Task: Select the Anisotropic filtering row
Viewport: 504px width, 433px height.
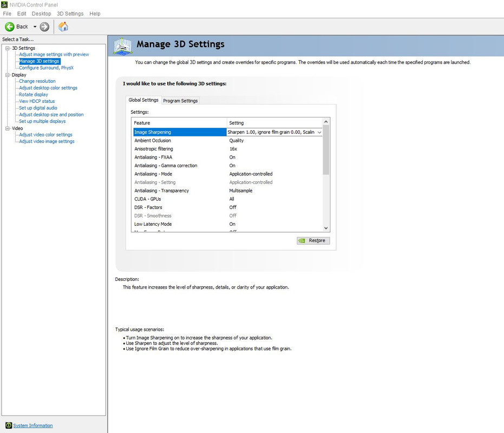Action: point(228,149)
